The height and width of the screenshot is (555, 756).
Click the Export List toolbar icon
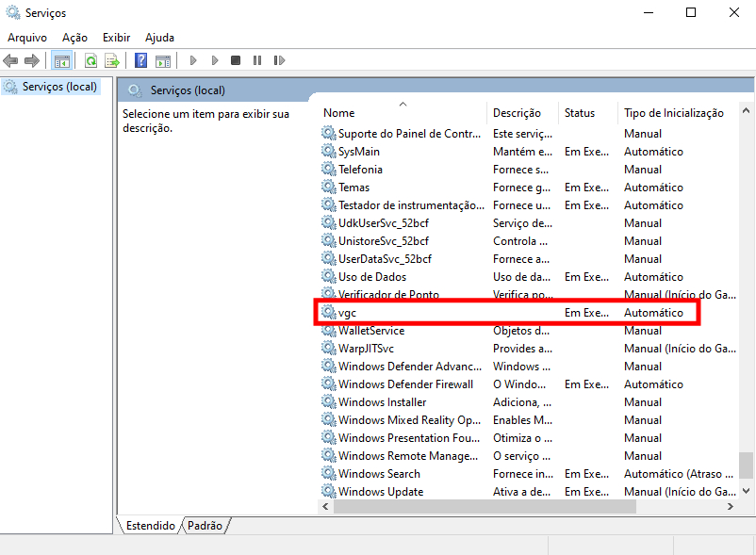[112, 61]
